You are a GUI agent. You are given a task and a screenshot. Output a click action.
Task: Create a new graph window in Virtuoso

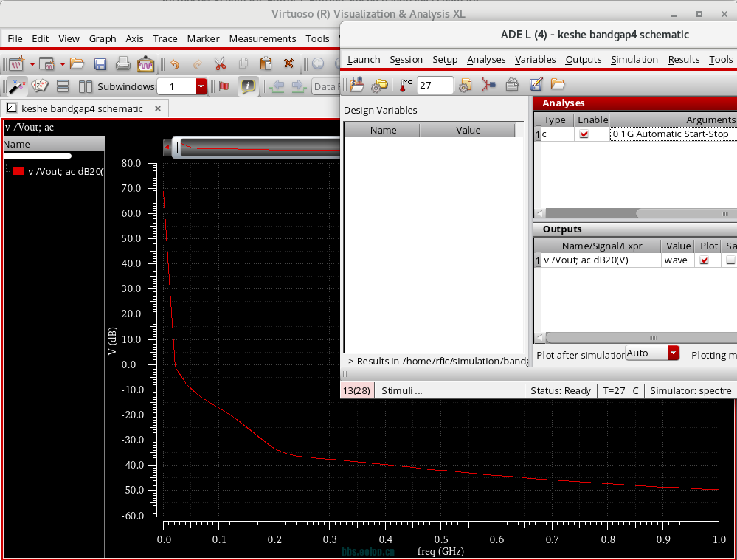coord(17,63)
